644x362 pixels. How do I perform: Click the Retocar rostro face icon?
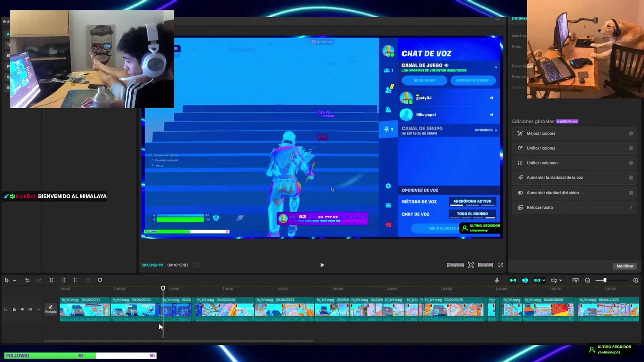click(x=520, y=207)
